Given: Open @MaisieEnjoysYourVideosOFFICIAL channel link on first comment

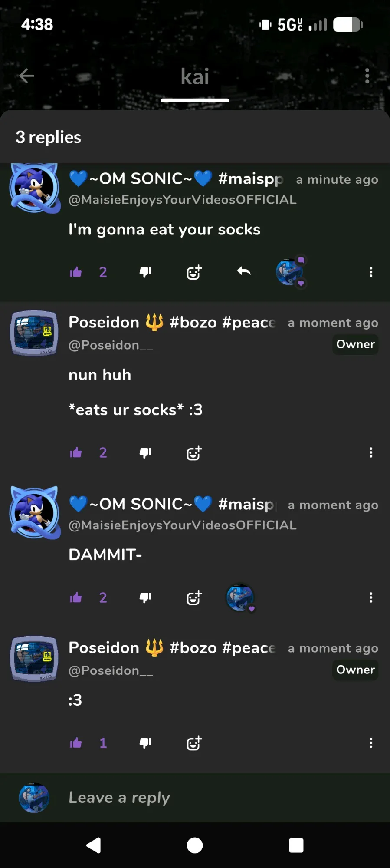Looking at the screenshot, I should 182,200.
